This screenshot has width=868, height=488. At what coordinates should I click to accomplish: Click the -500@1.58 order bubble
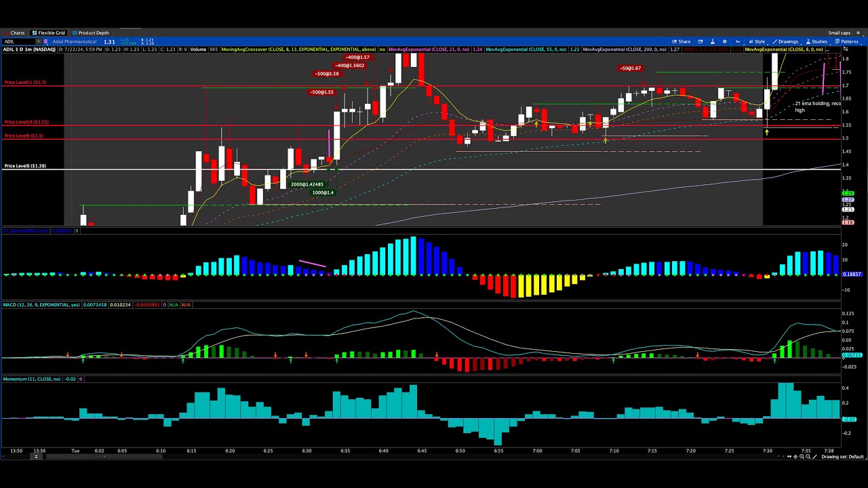point(327,73)
